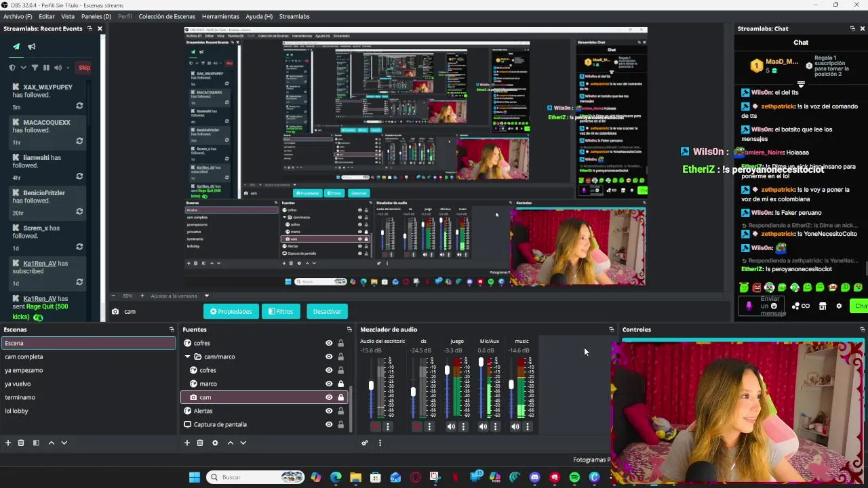Screen dimensions: 868x488
Task: Move source down in Fuentes toolbar
Action: pos(243,443)
